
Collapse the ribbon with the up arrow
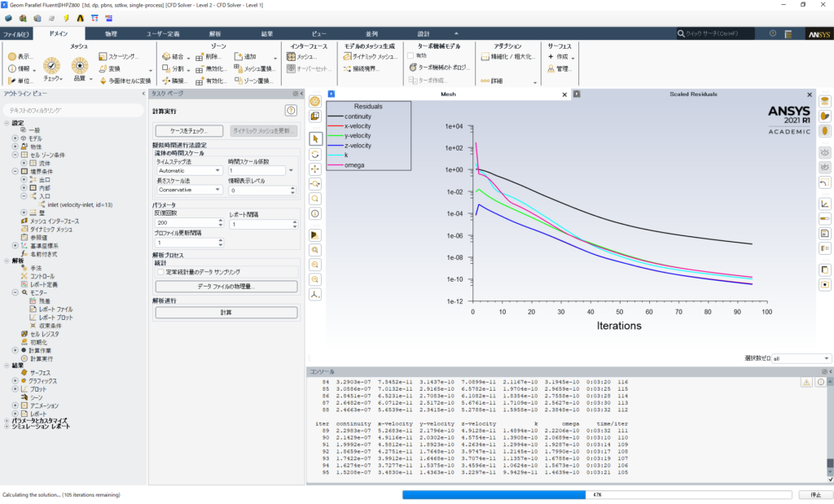(456, 33)
